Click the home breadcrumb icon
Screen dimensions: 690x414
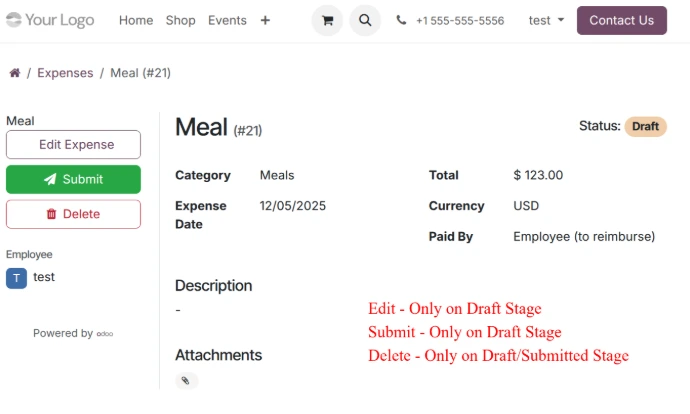(15, 73)
